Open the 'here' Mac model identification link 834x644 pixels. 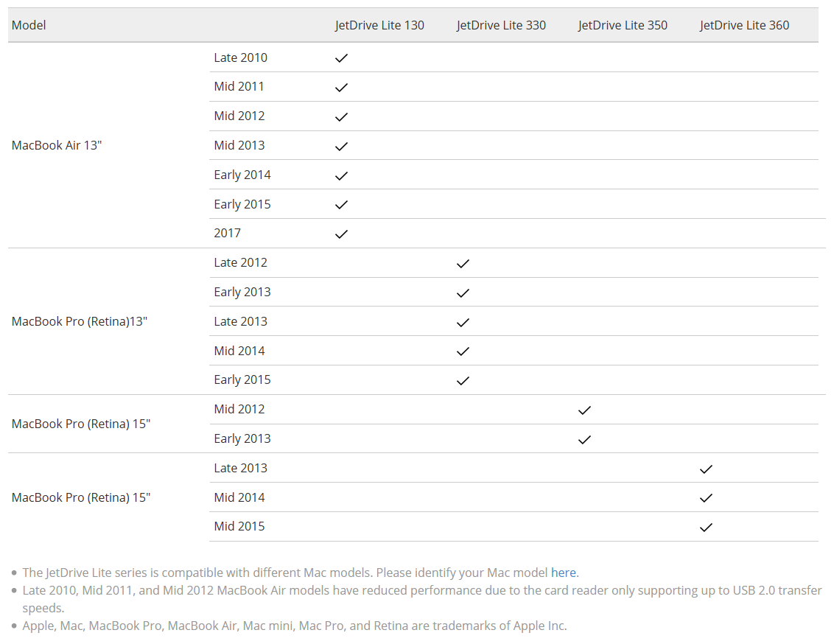pos(564,573)
